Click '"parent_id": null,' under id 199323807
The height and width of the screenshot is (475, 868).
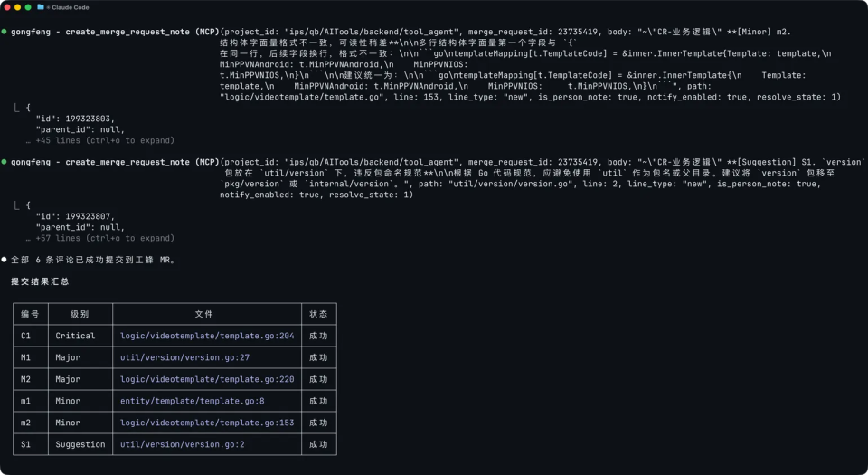[x=80, y=227]
